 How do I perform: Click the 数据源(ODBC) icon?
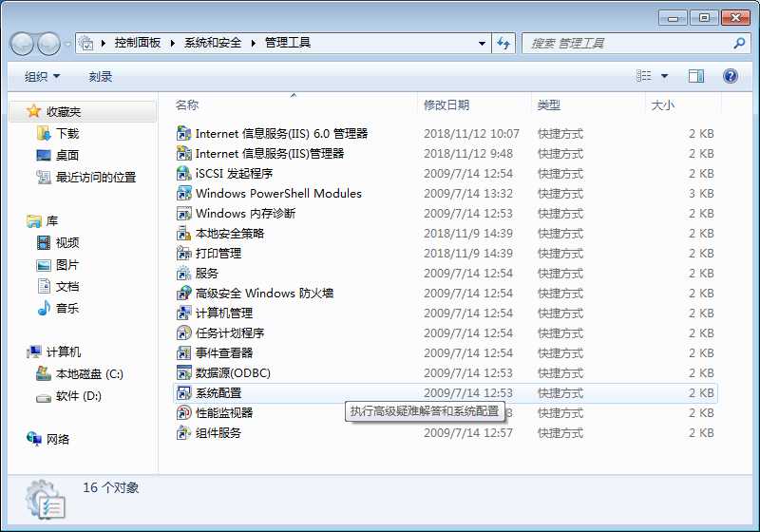[183, 372]
